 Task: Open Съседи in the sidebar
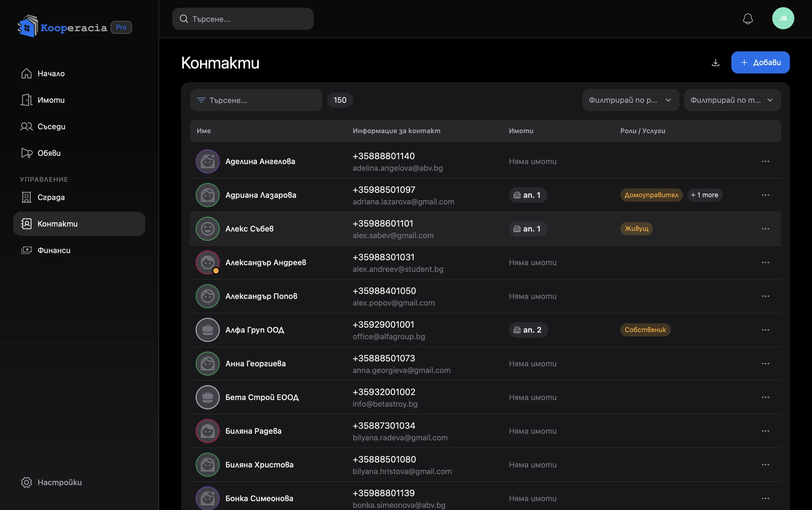point(79,127)
